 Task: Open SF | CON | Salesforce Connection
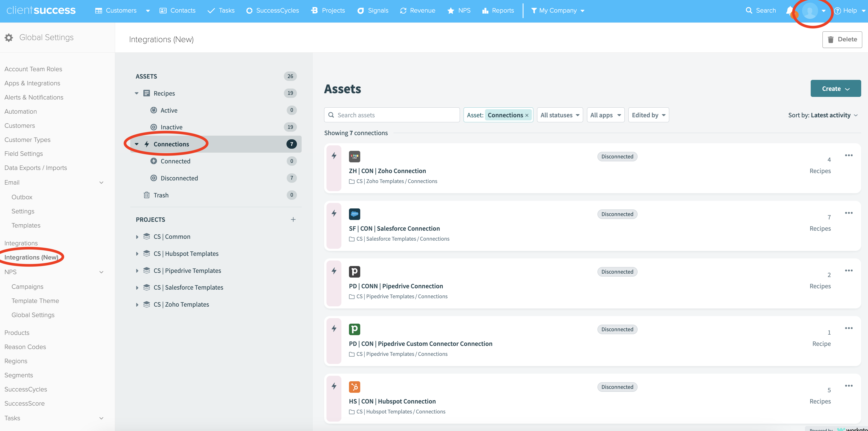(x=394, y=229)
